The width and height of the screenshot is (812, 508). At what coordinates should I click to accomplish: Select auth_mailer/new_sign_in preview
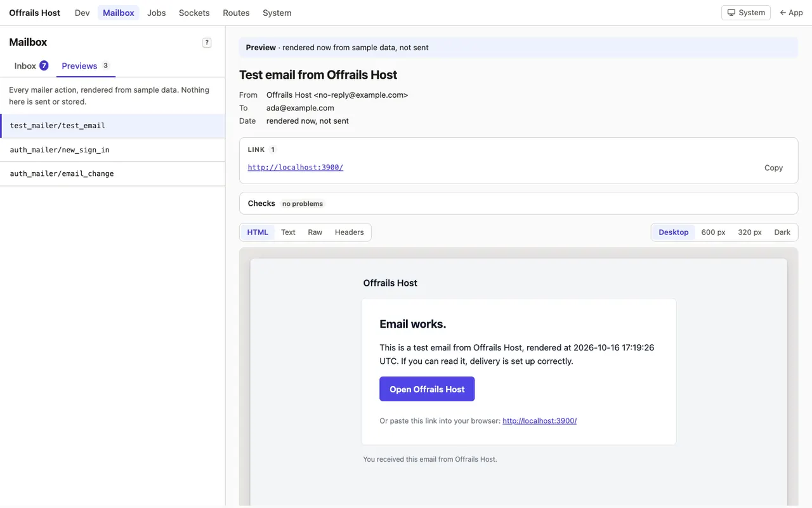click(113, 150)
